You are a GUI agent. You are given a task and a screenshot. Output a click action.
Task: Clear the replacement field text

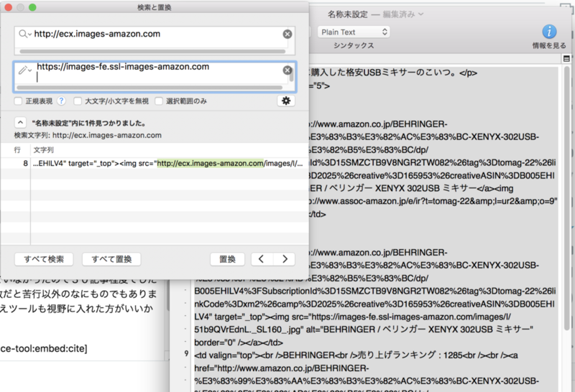click(287, 70)
